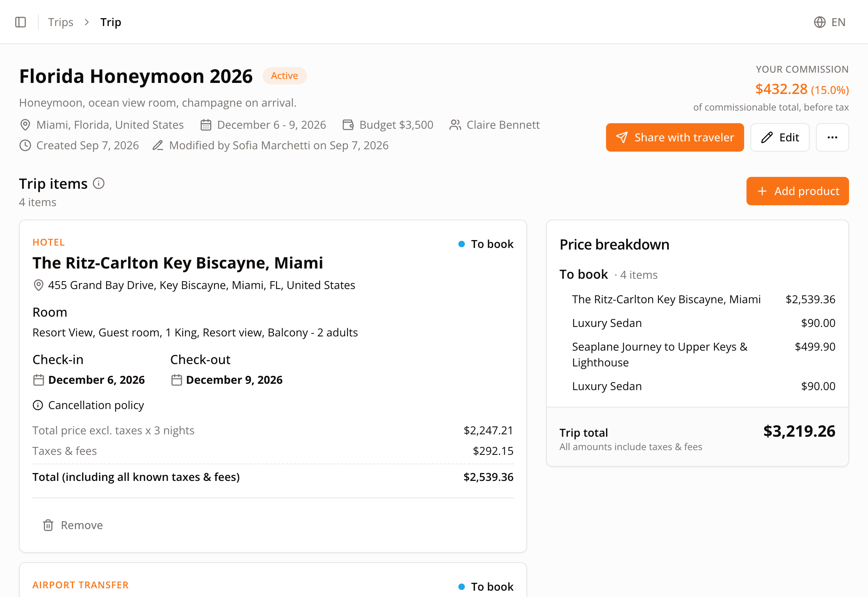Click the pencil icon in Edit
Viewport: 868px width, 597px height.
(767, 137)
